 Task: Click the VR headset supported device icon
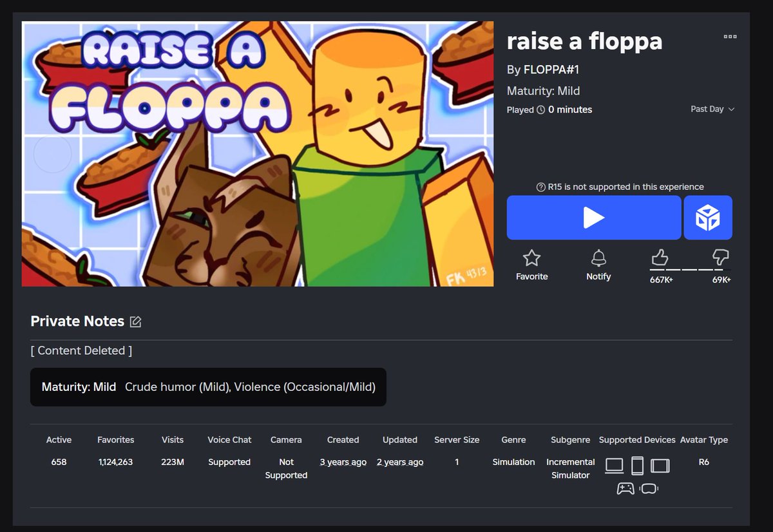(649, 488)
